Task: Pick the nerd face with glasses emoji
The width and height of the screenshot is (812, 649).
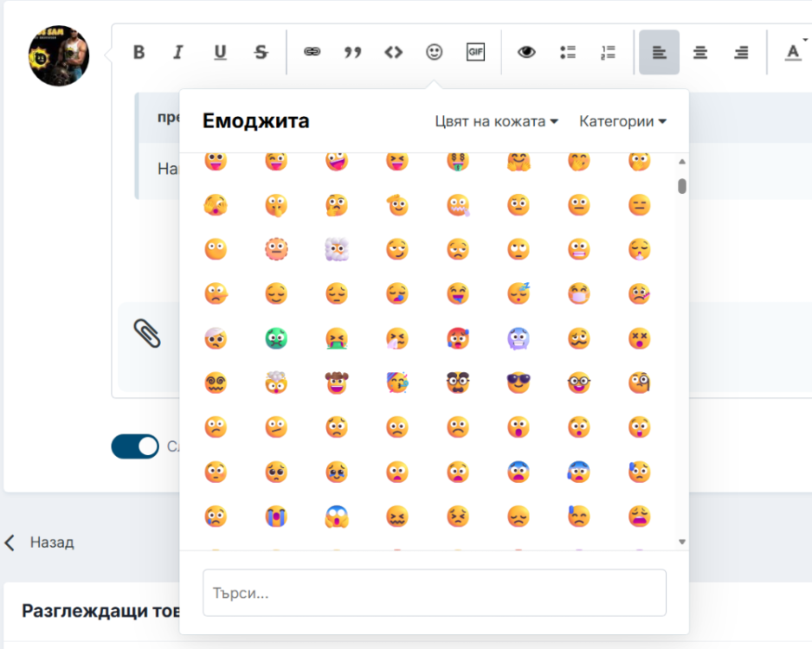Action: 579,383
